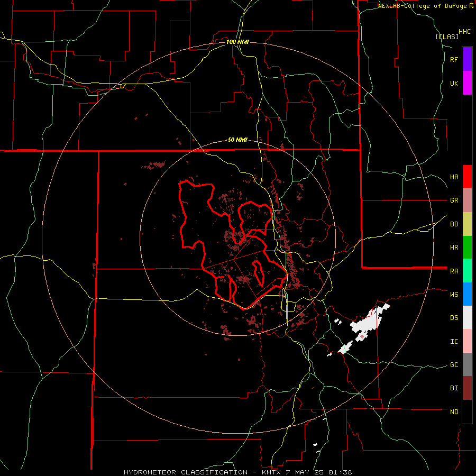476x476 pixels.
Task: Click the "RA" legend label
Action: click(454, 271)
